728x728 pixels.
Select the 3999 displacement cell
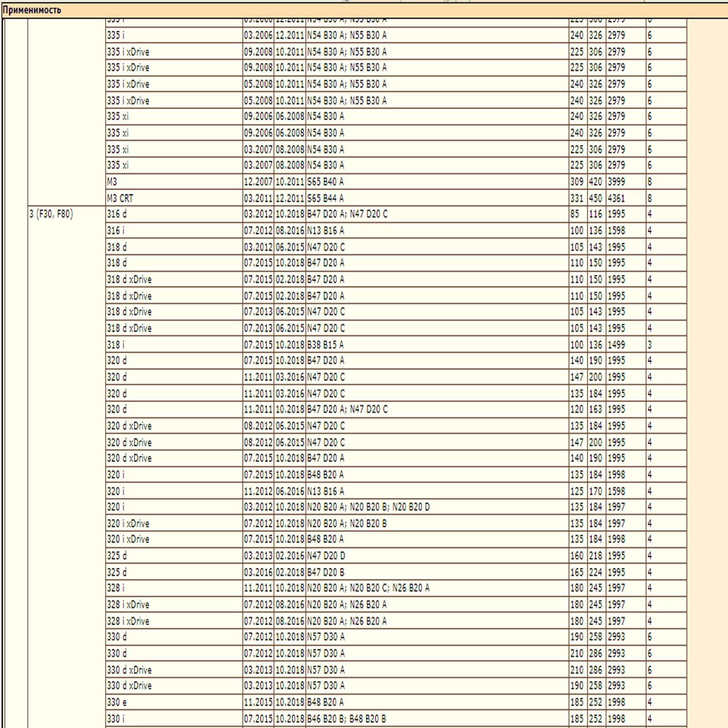(x=626, y=182)
